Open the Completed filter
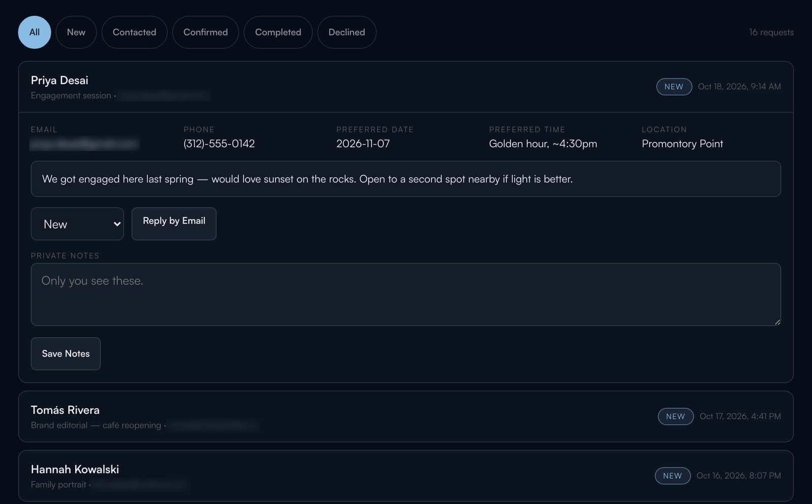Image resolution: width=812 pixels, height=504 pixels. [278, 32]
